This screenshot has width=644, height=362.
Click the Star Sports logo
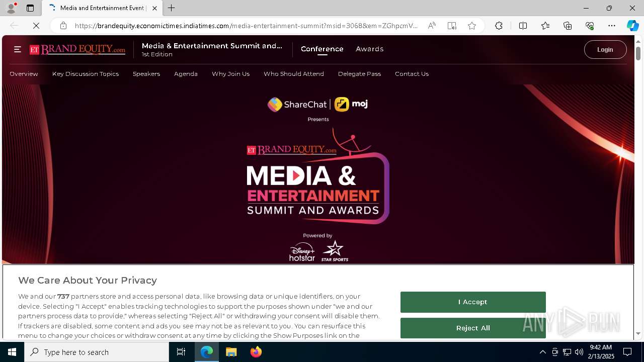[x=335, y=251]
